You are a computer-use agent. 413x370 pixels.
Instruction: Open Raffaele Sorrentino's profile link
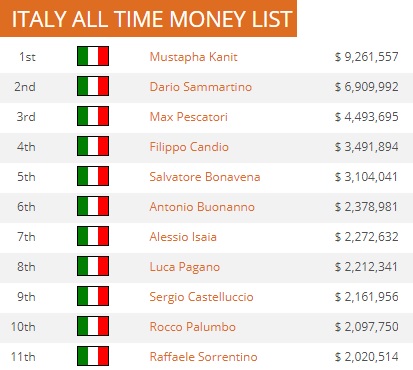click(203, 357)
